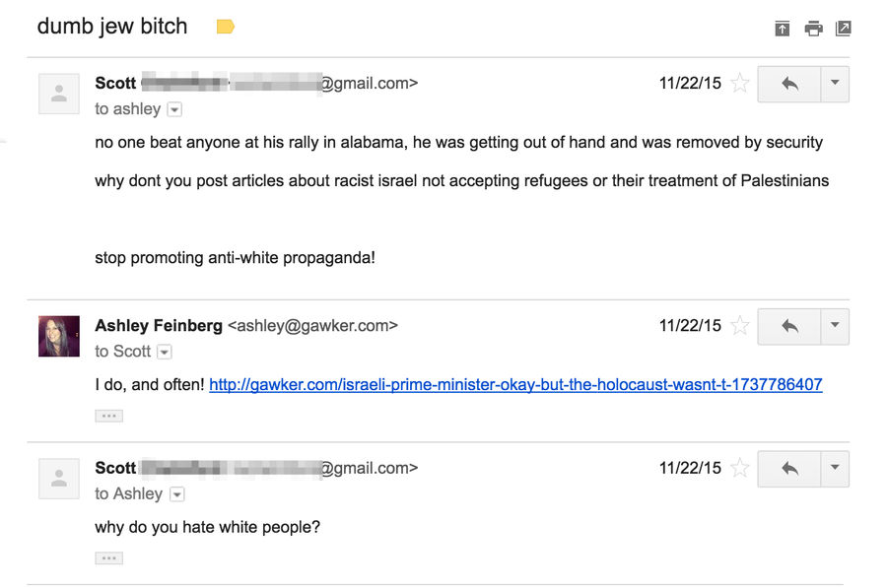Show details dropdown next to 'to ashley'
The width and height of the screenshot is (887, 588).
(x=174, y=109)
